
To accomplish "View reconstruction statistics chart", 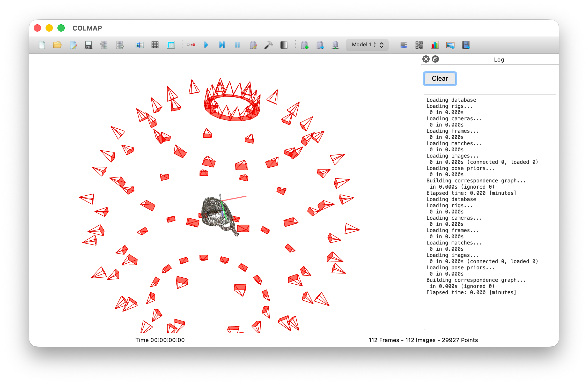I will click(435, 45).
